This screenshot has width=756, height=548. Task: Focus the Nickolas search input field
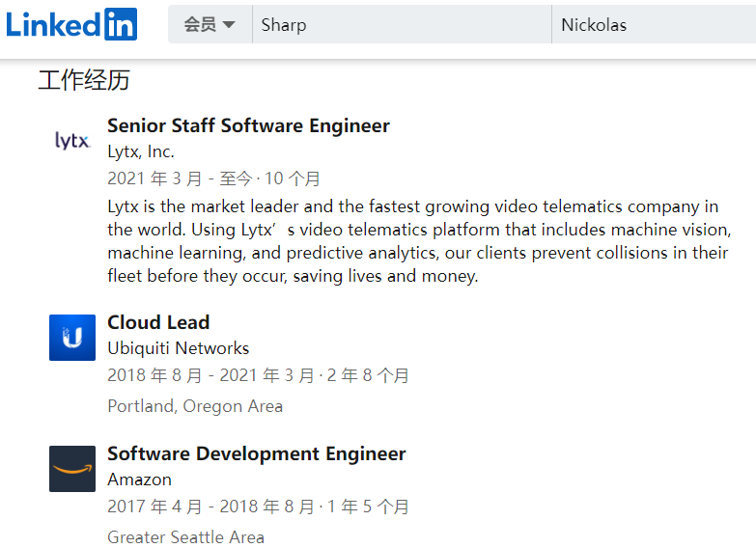pyautogui.click(x=654, y=24)
